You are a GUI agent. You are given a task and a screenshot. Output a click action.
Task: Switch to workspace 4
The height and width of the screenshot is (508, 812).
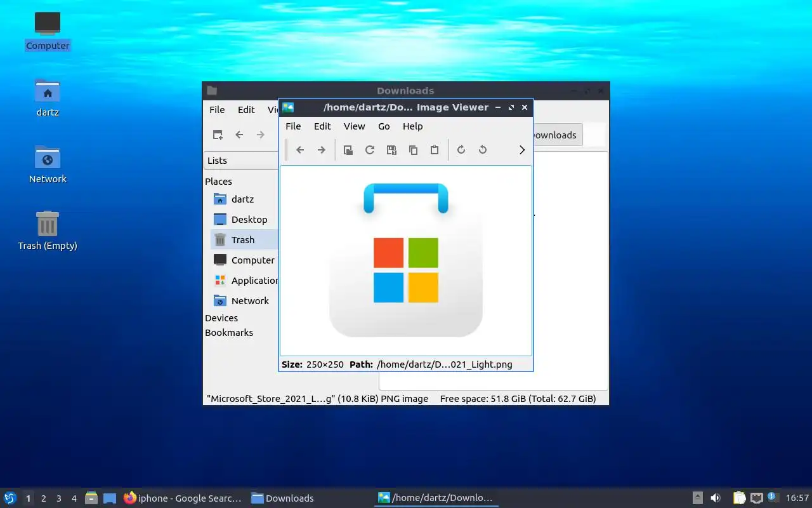tap(74, 498)
